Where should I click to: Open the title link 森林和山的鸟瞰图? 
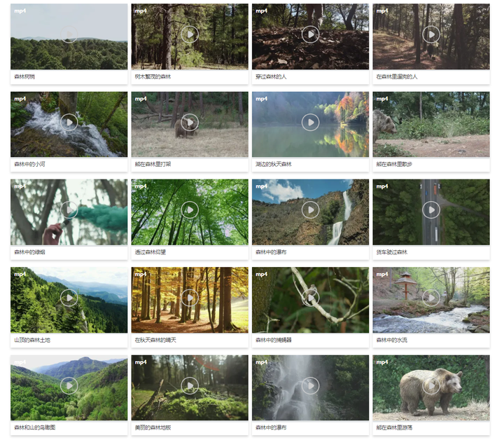pyautogui.click(x=35, y=427)
